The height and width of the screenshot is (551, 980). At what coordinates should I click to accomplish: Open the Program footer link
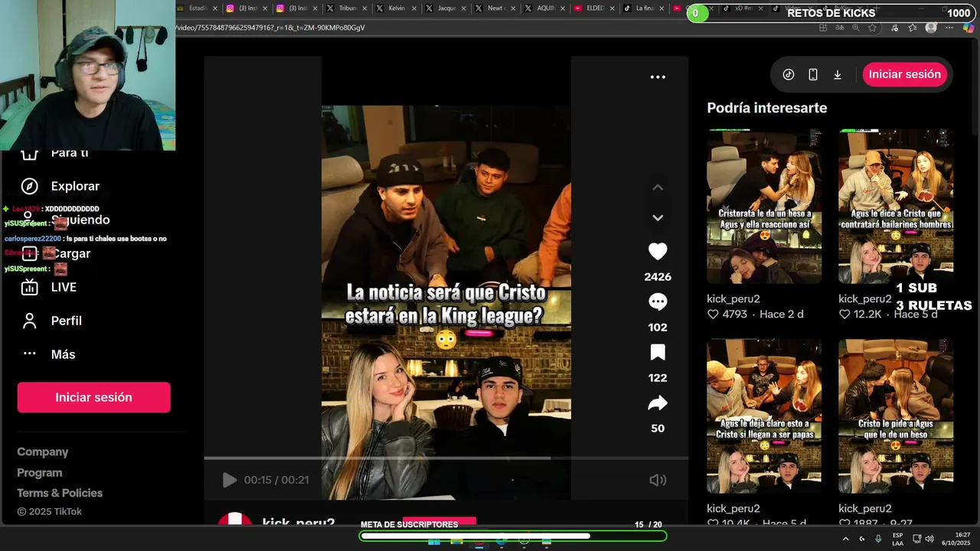coord(40,473)
